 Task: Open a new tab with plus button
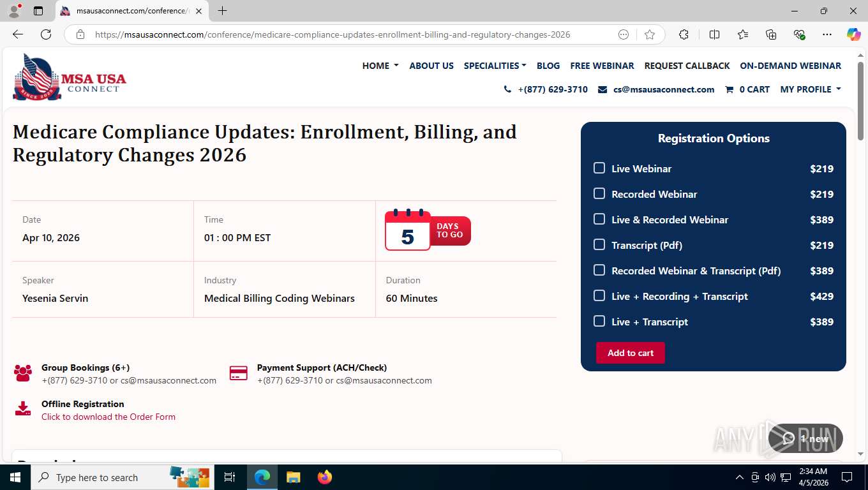pyautogui.click(x=222, y=11)
